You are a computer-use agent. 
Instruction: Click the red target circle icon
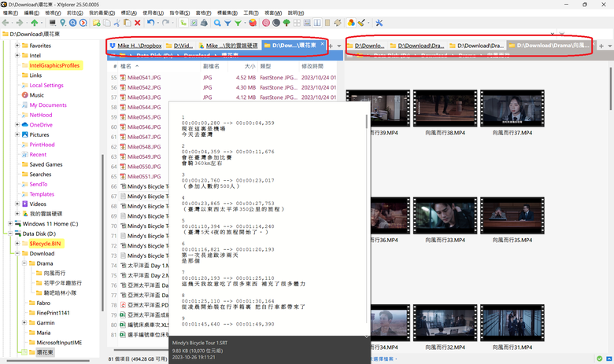[x=266, y=23]
